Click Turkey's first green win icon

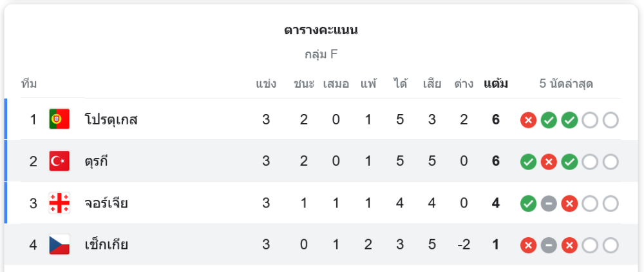528,162
